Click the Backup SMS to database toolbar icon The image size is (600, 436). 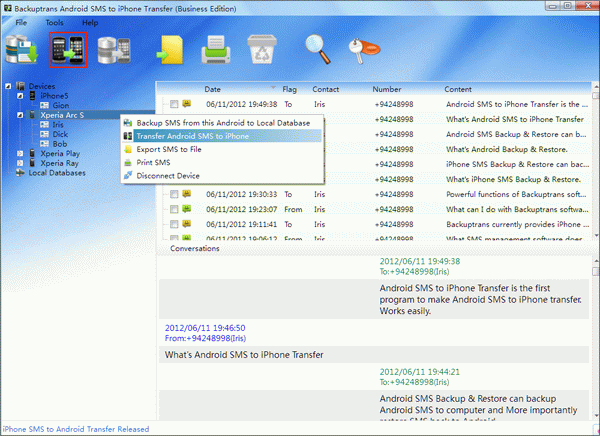coord(22,50)
